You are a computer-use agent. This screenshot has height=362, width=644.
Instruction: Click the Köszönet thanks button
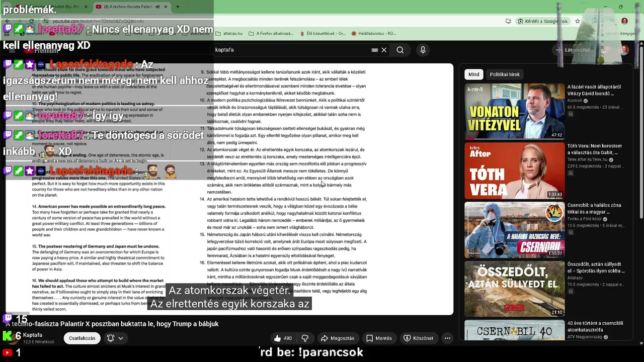point(419,338)
